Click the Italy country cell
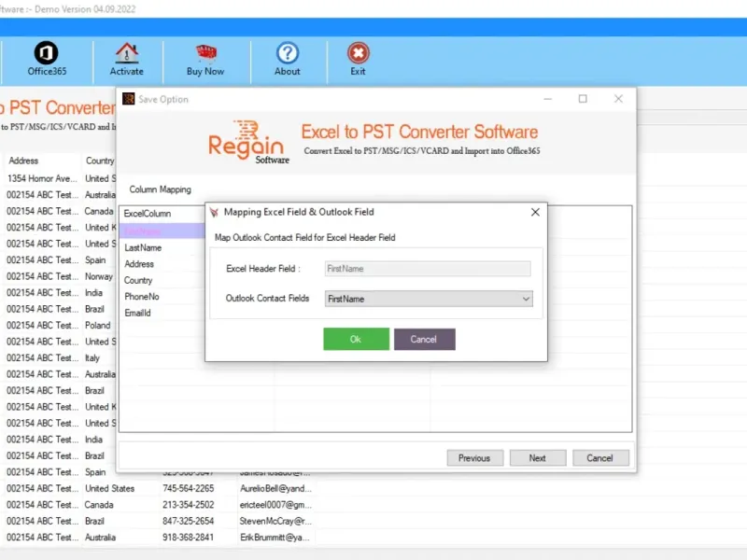 (x=92, y=357)
